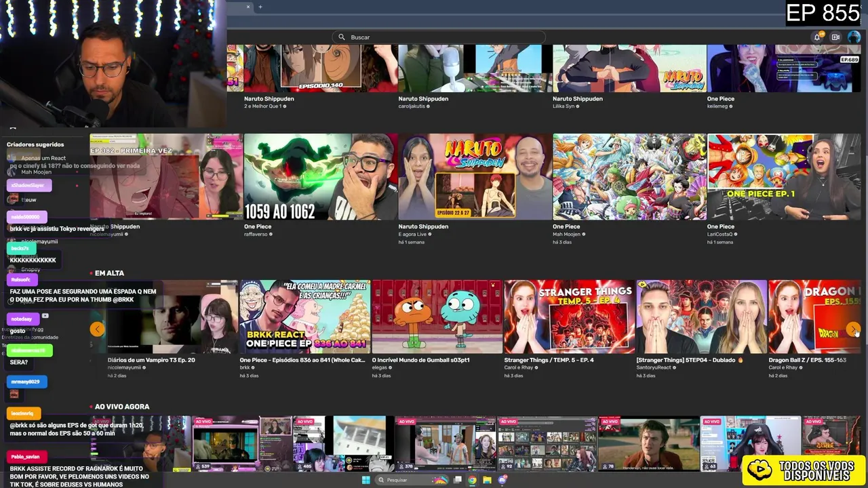Open the live stream with 92 viewers
The image size is (868, 488).
pyautogui.click(x=547, y=444)
